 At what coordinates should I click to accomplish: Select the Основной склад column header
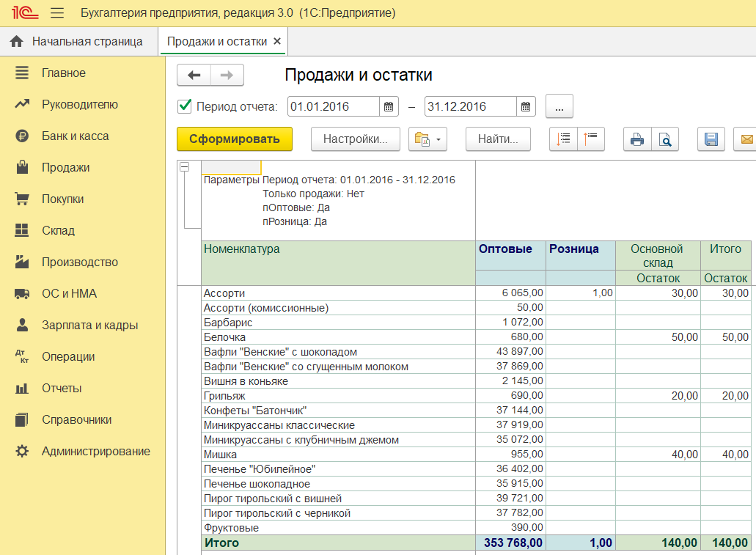click(658, 256)
